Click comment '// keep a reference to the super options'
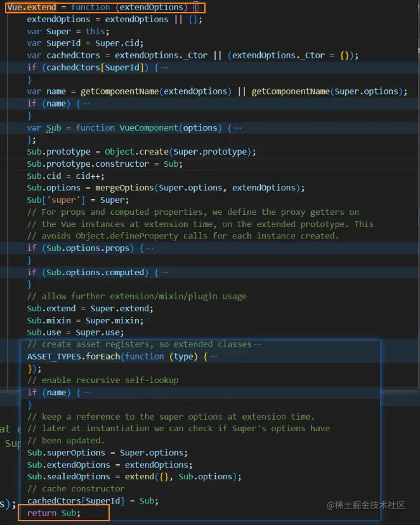The image size is (420, 525). [x=171, y=417]
